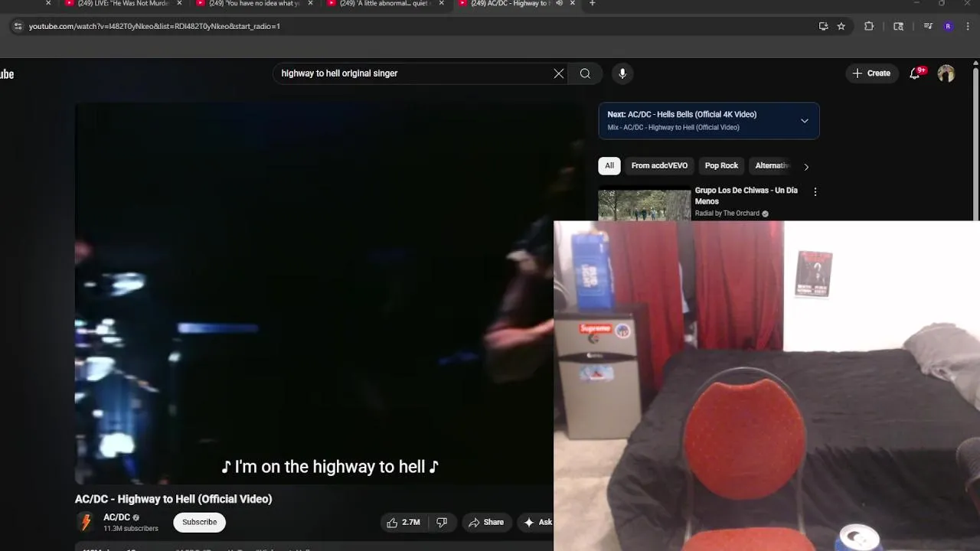Click the Create button
This screenshot has height=551, width=980.
coord(871,73)
